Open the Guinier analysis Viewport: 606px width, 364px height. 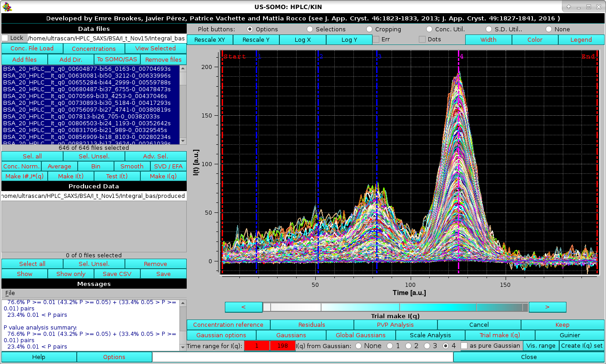pyautogui.click(x=570, y=335)
